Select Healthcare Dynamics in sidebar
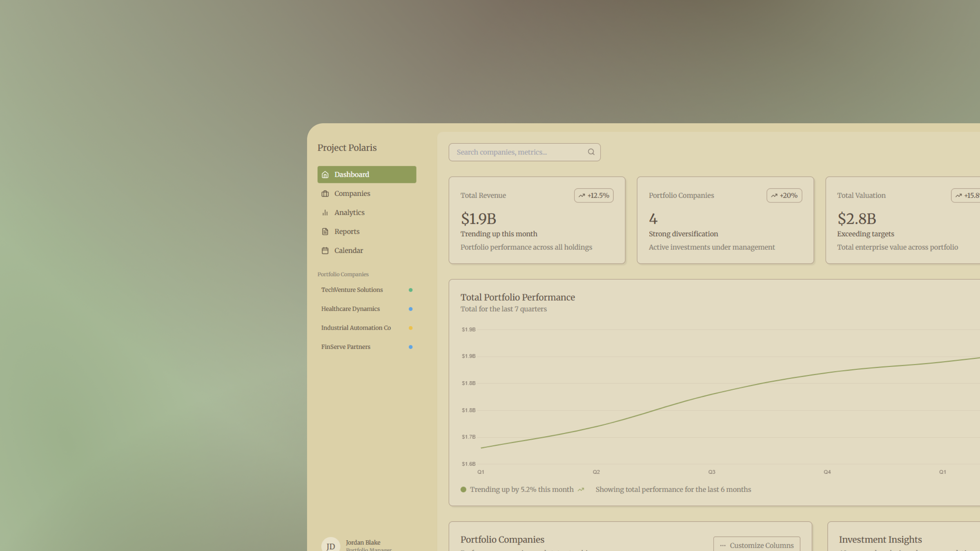The width and height of the screenshot is (980, 551). 350,309
